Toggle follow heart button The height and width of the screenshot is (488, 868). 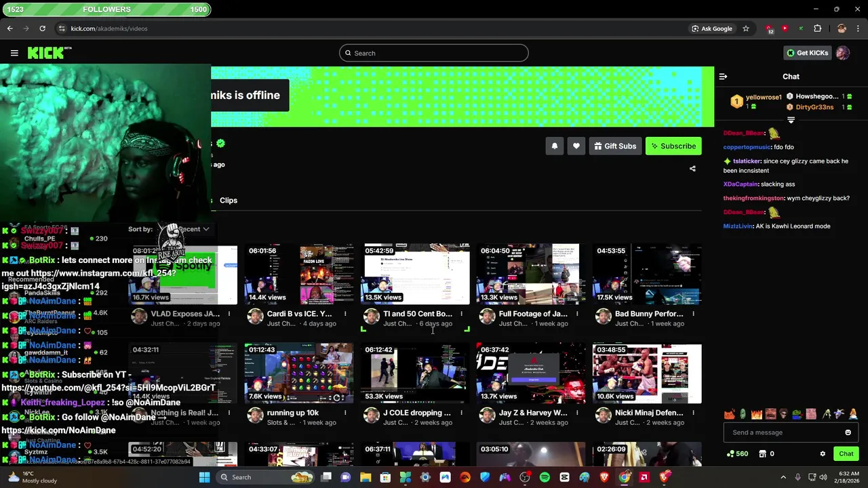(x=576, y=146)
